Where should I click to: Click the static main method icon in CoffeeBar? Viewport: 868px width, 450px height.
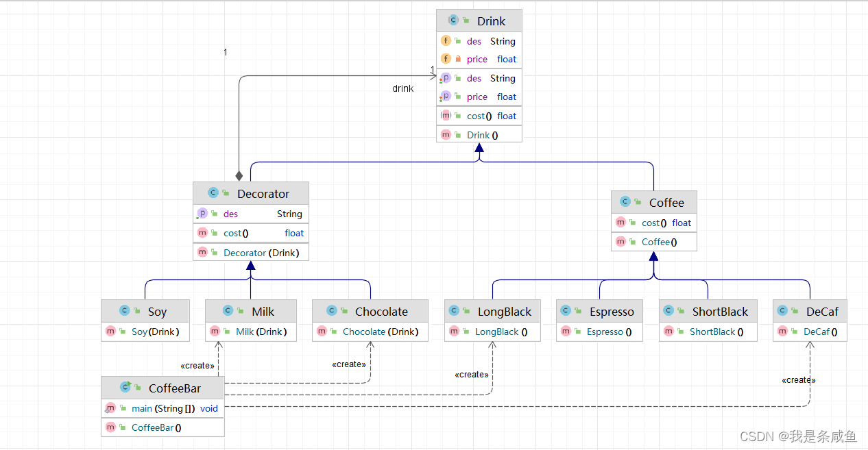[110, 408]
